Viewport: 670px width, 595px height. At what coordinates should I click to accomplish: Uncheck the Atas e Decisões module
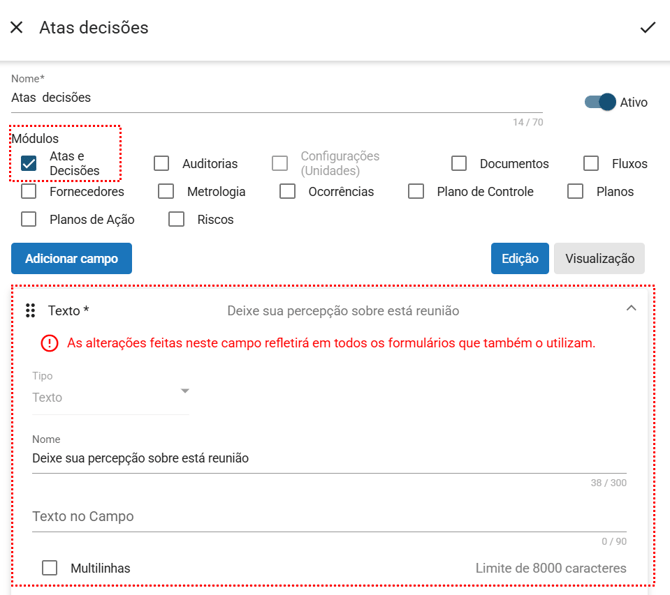29,163
